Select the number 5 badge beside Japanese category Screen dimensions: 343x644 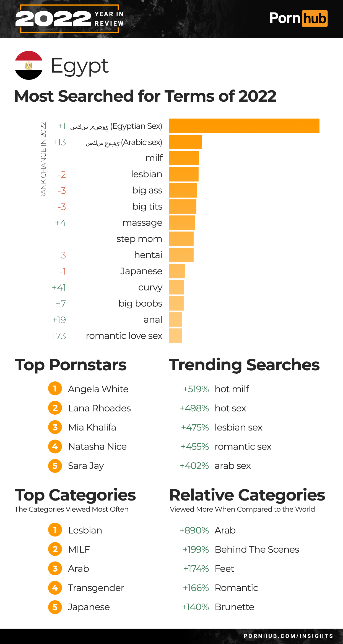[55, 607]
